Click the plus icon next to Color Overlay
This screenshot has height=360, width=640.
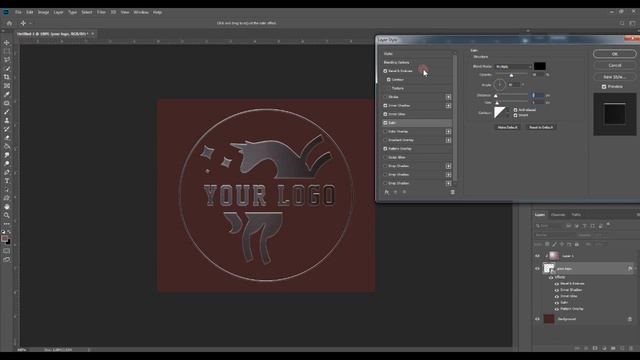coord(448,131)
